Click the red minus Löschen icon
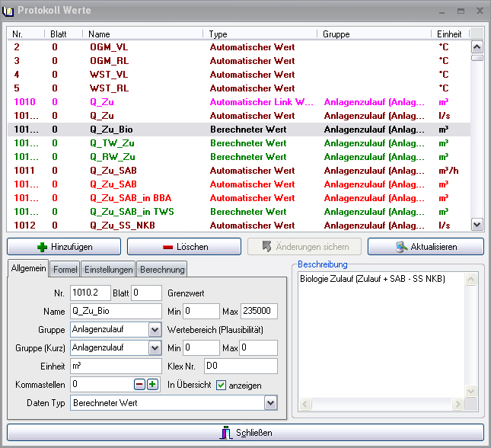 (x=167, y=247)
